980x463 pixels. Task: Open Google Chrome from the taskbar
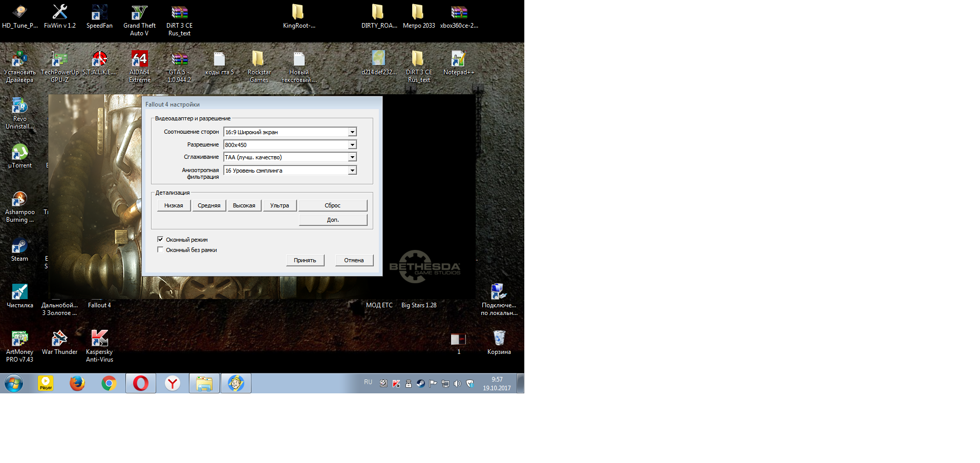pos(109,383)
